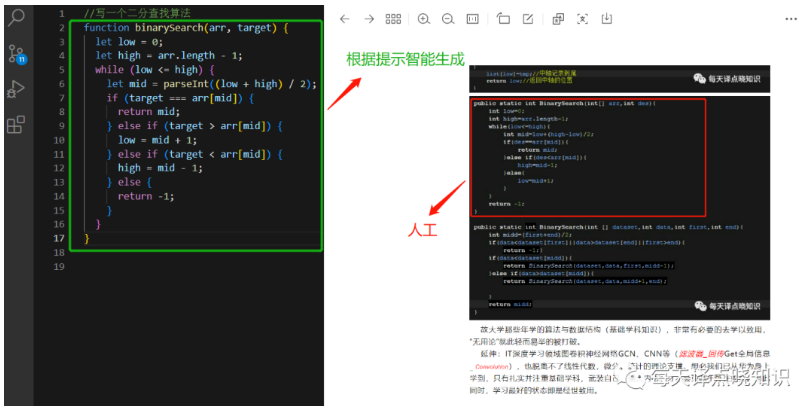
Task: Click the 'return -1;' statement
Action: (145, 196)
